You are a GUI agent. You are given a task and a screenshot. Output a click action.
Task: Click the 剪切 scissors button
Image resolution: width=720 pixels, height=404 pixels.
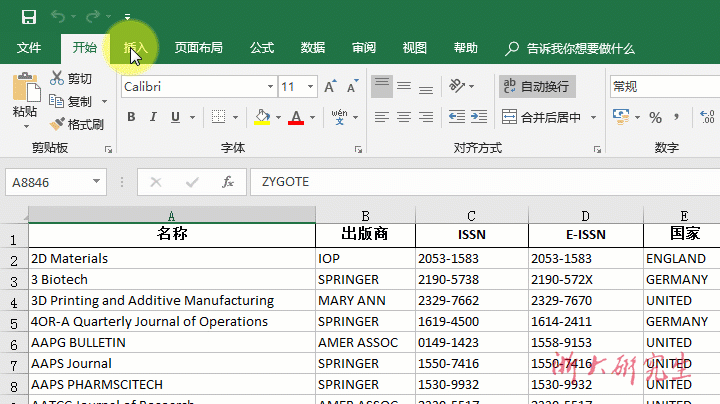[x=71, y=79]
